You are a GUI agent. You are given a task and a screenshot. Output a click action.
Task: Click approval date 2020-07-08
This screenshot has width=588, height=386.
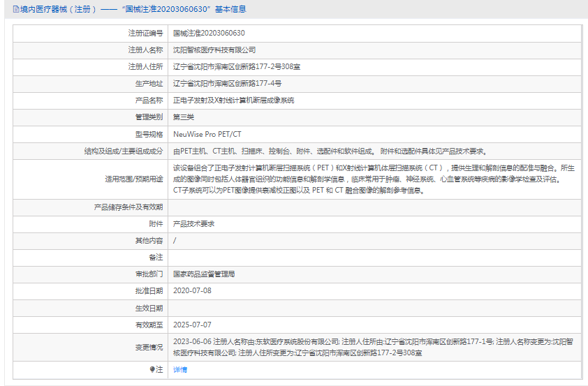tap(192, 291)
